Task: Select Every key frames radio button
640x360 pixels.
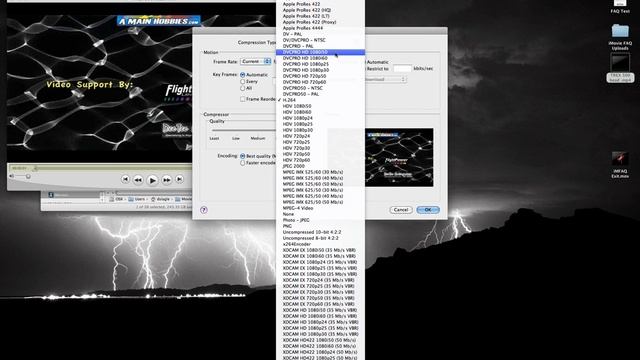Action: [x=242, y=82]
